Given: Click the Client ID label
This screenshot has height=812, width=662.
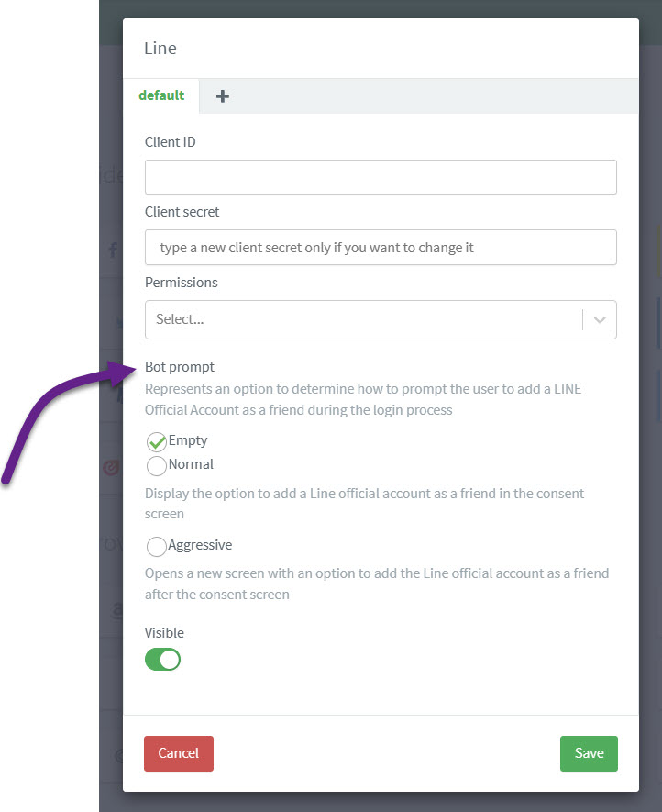Looking at the screenshot, I should (x=171, y=142).
